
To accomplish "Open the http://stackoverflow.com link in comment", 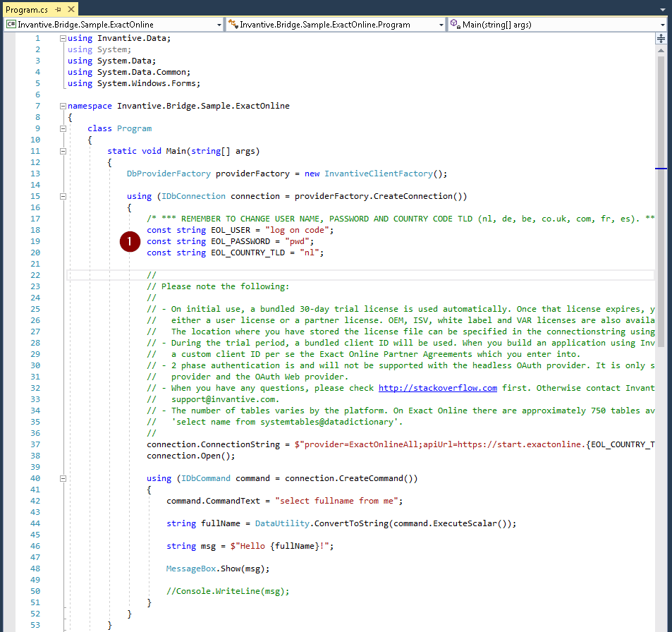I will [438, 388].
